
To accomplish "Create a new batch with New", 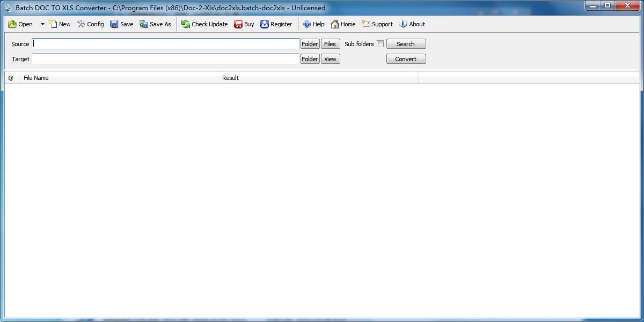I will (x=60, y=24).
